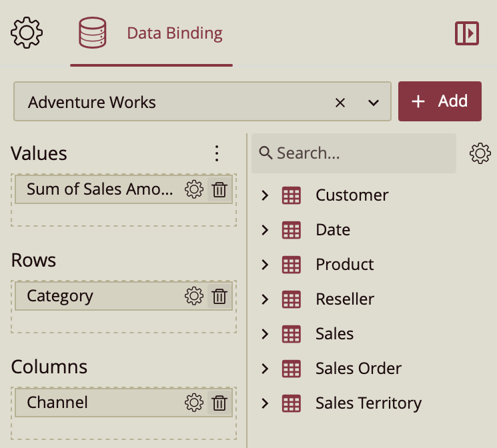Open the Values three-dot options menu
The width and height of the screenshot is (497, 448).
pyautogui.click(x=216, y=153)
